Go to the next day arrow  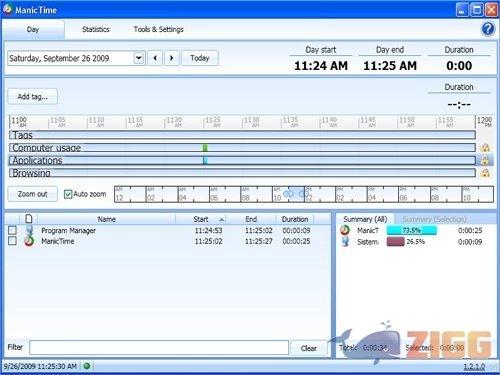pyautogui.click(x=172, y=58)
